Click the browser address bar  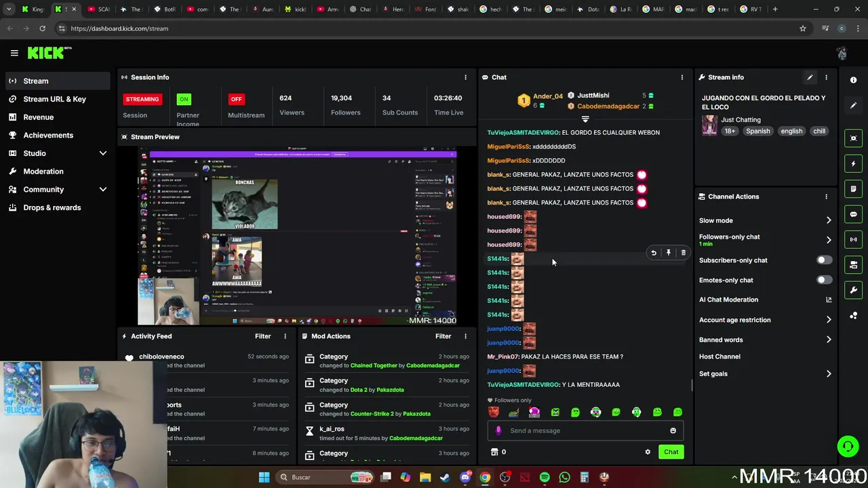[427, 28]
